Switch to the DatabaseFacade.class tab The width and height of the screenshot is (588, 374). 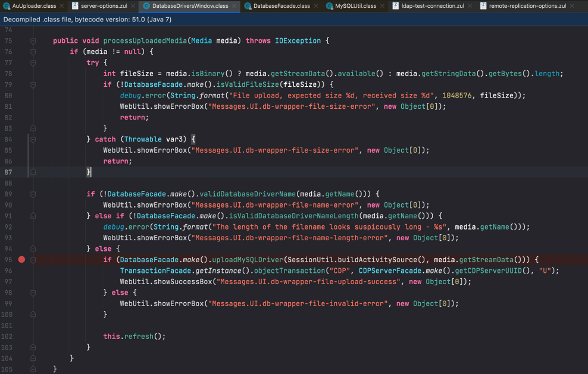coord(281,6)
